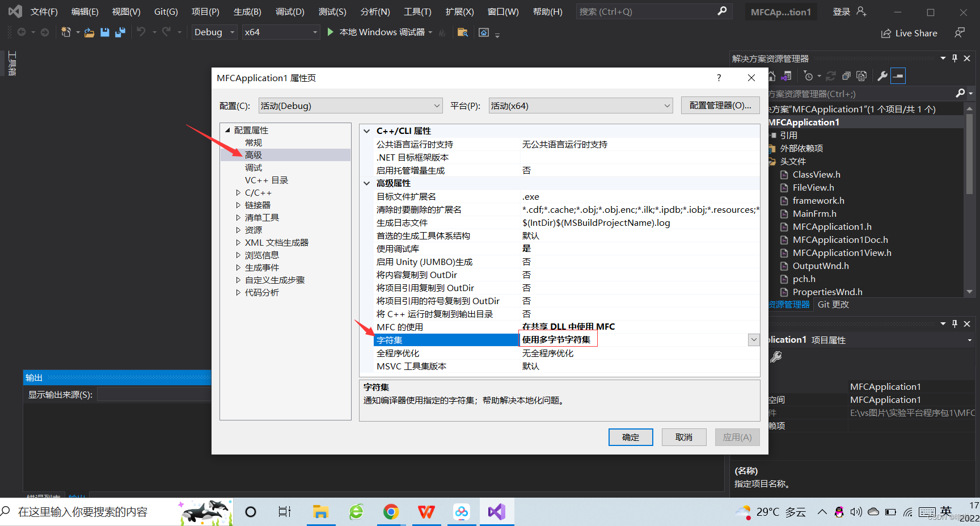The width and height of the screenshot is (980, 526).
Task: Open the 工具(T) menu
Action: pos(417,12)
